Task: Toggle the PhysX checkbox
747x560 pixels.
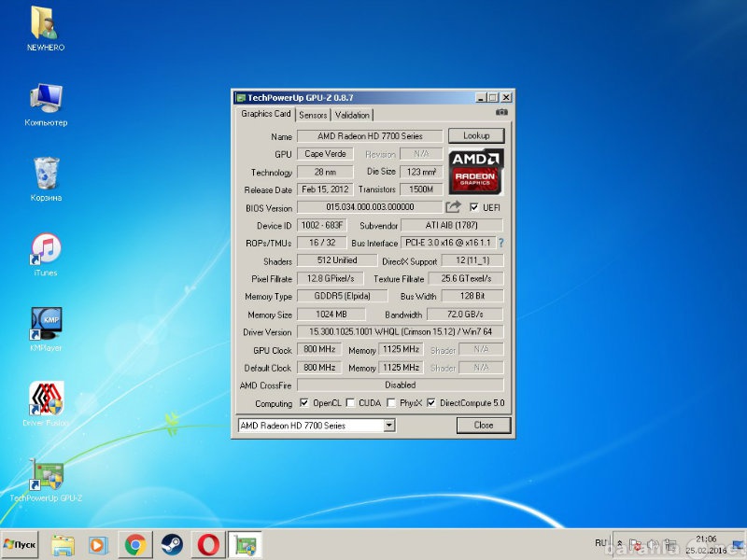Action: (x=391, y=403)
